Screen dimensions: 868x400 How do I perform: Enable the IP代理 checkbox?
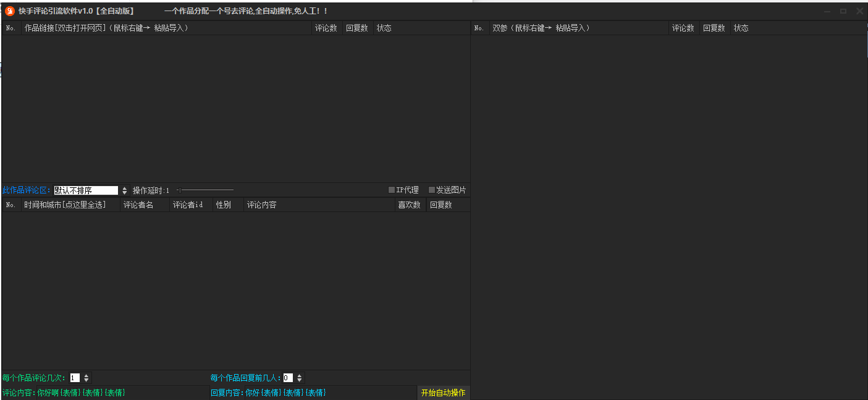[392, 190]
